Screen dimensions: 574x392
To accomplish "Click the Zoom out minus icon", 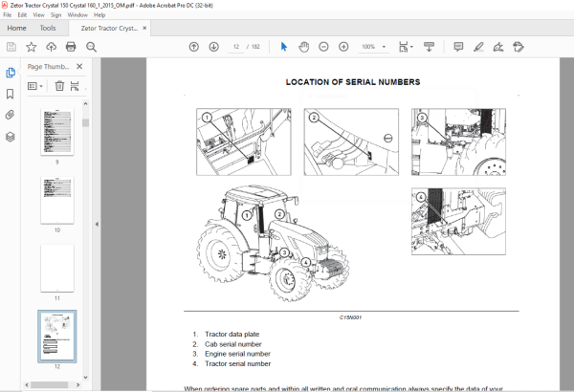I will click(323, 47).
